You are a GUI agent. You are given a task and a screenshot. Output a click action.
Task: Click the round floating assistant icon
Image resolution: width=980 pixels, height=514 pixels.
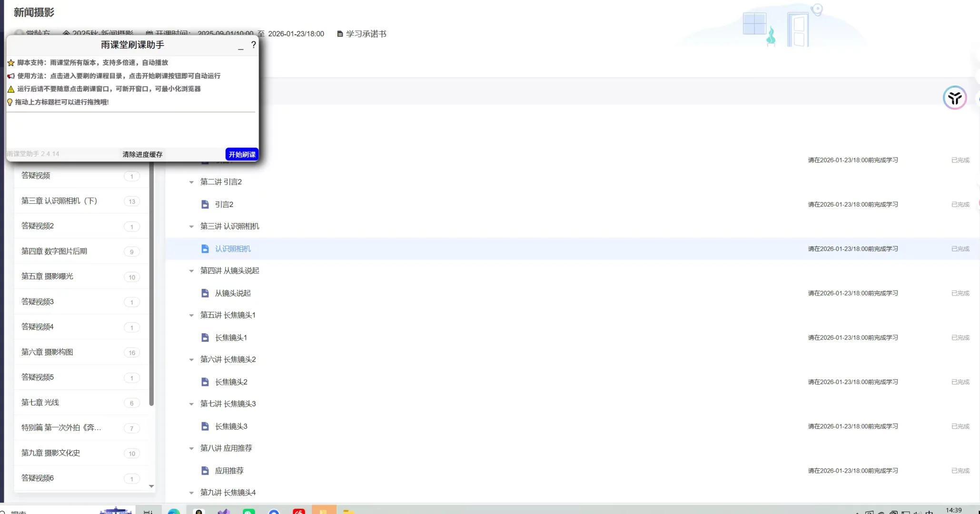click(x=954, y=98)
